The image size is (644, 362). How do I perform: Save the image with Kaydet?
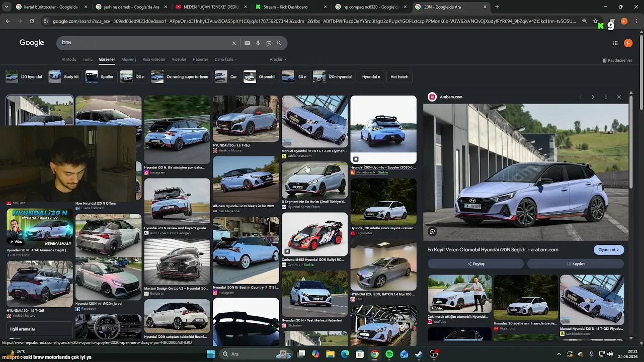pos(576,264)
